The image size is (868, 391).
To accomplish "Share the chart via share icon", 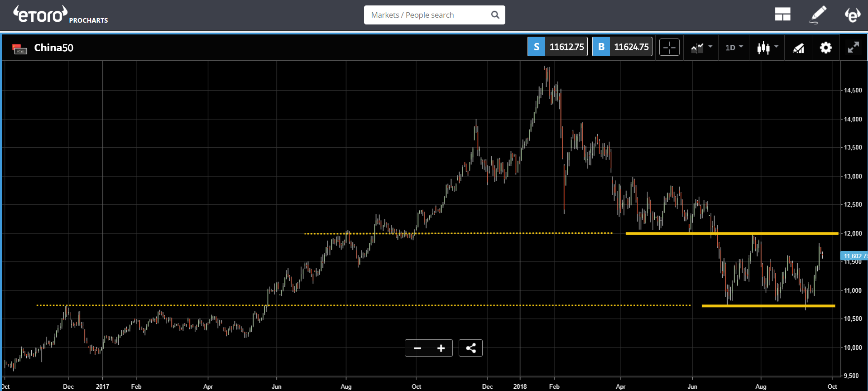I will (x=470, y=348).
